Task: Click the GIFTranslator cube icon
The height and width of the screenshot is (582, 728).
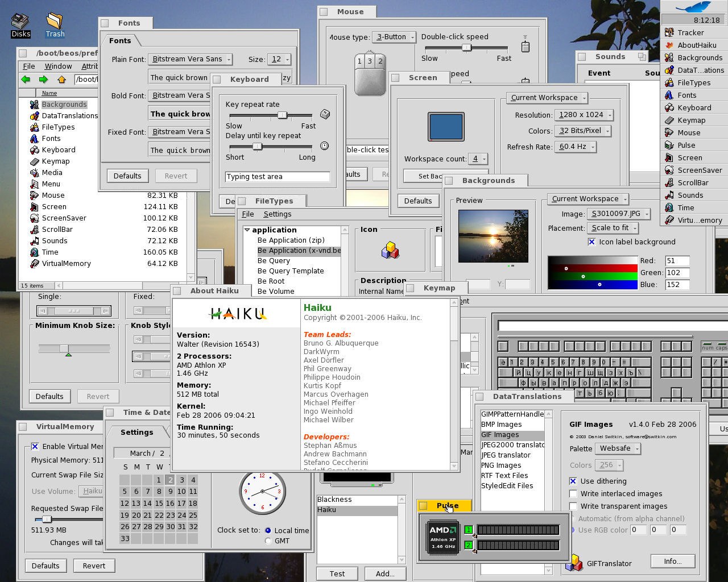Action: point(574,563)
